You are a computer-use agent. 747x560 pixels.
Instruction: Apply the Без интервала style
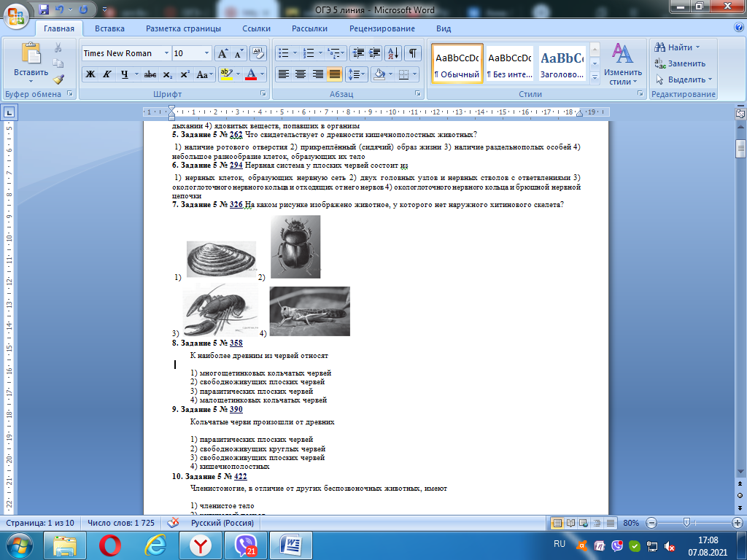[x=509, y=64]
